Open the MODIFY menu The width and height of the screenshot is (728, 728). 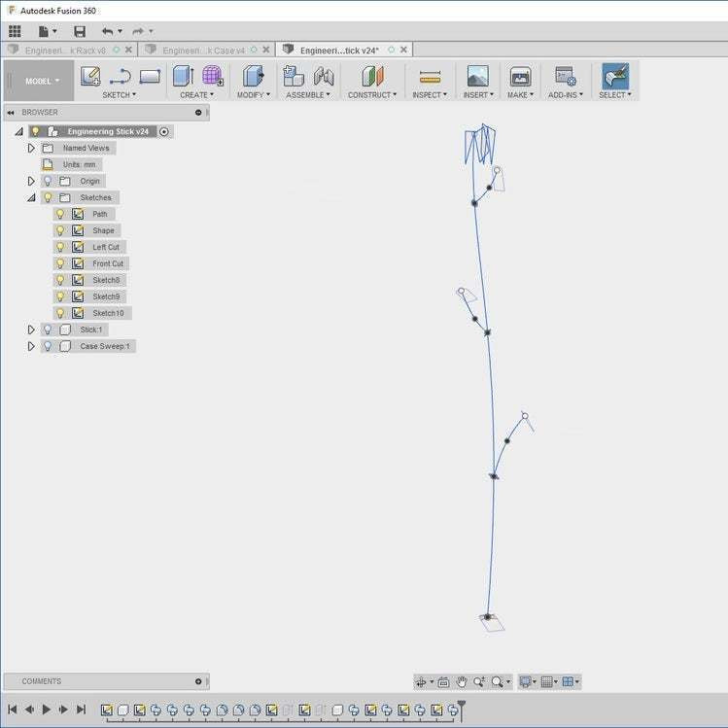click(253, 95)
